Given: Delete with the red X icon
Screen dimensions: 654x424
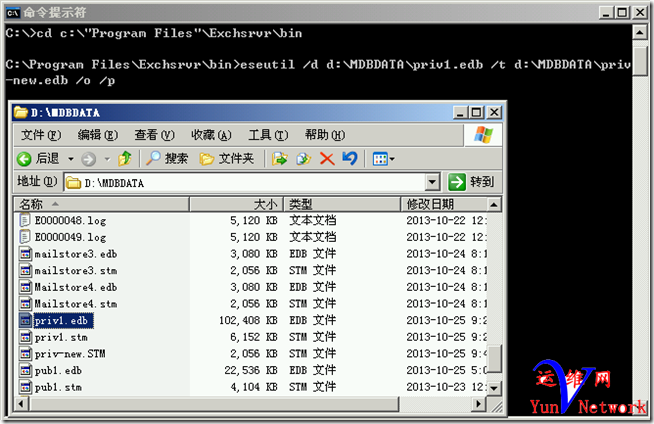Looking at the screenshot, I should pyautogui.click(x=327, y=159).
